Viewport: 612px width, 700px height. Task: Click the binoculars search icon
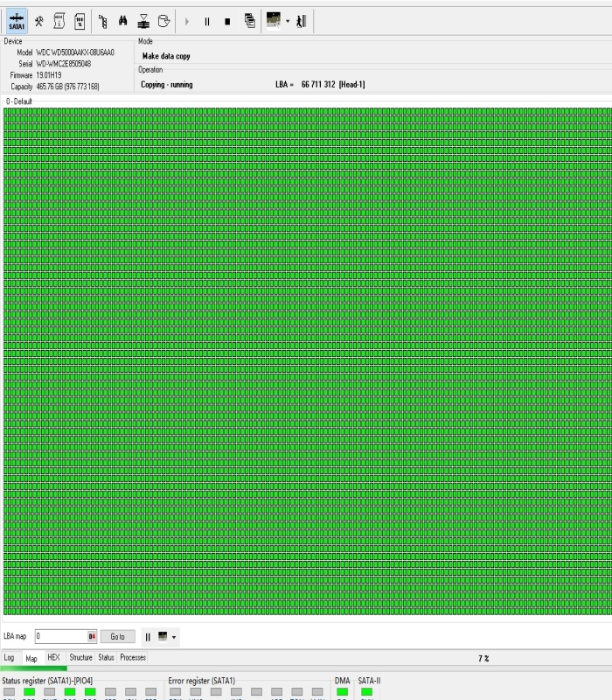click(x=123, y=21)
